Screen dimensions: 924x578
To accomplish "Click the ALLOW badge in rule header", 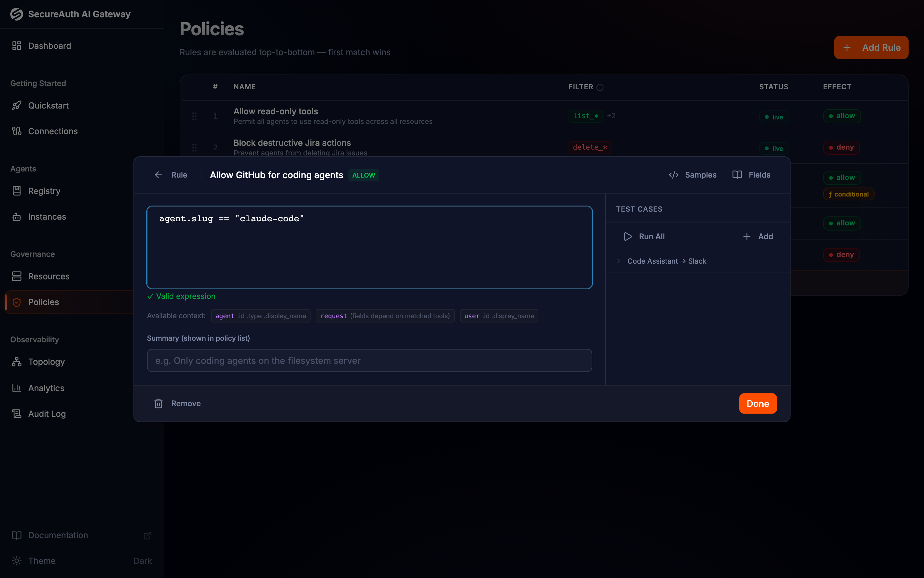I will pyautogui.click(x=364, y=175).
